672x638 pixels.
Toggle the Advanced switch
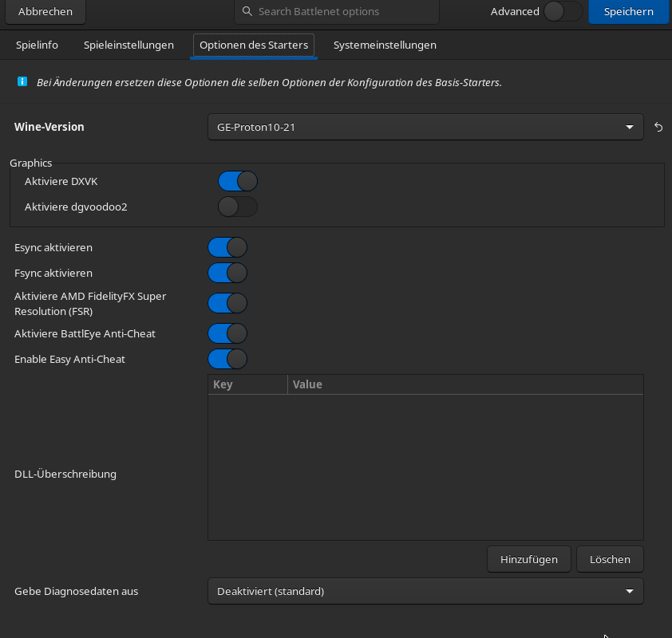click(563, 11)
